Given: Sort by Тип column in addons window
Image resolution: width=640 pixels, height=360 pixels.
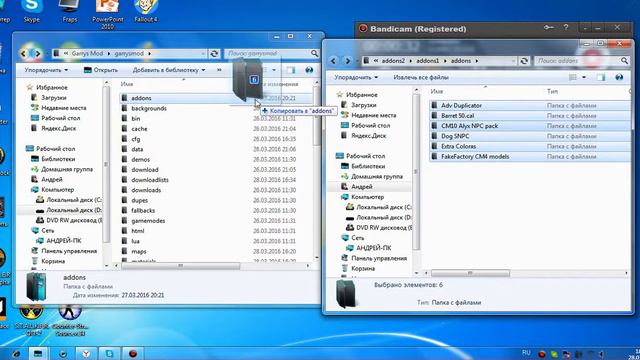Looking at the screenshot, I should click(552, 91).
